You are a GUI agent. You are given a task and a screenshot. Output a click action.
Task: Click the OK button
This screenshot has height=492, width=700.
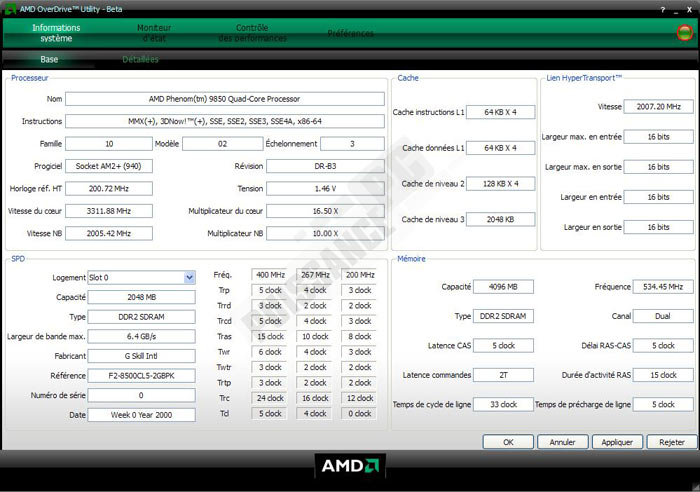coord(508,442)
